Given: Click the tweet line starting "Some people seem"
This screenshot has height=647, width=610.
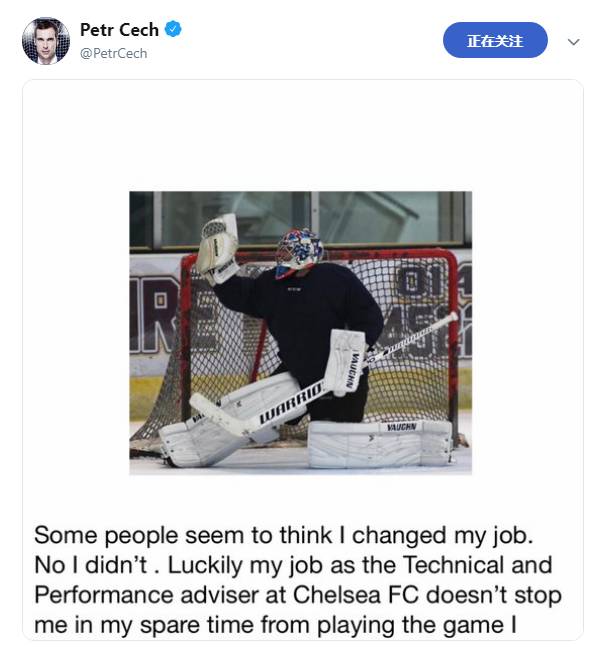Looking at the screenshot, I should coord(284,533).
